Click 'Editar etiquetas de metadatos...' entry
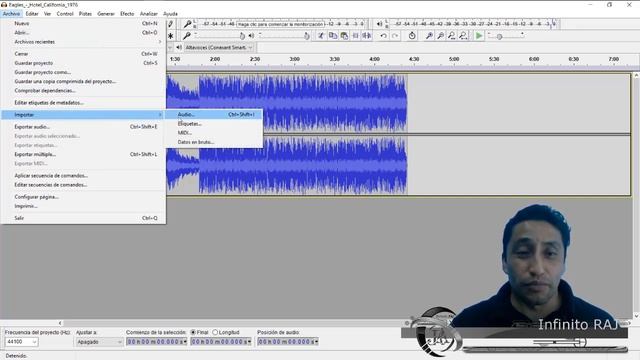Image resolution: width=640 pixels, height=360 pixels. pyautogui.click(x=83, y=103)
